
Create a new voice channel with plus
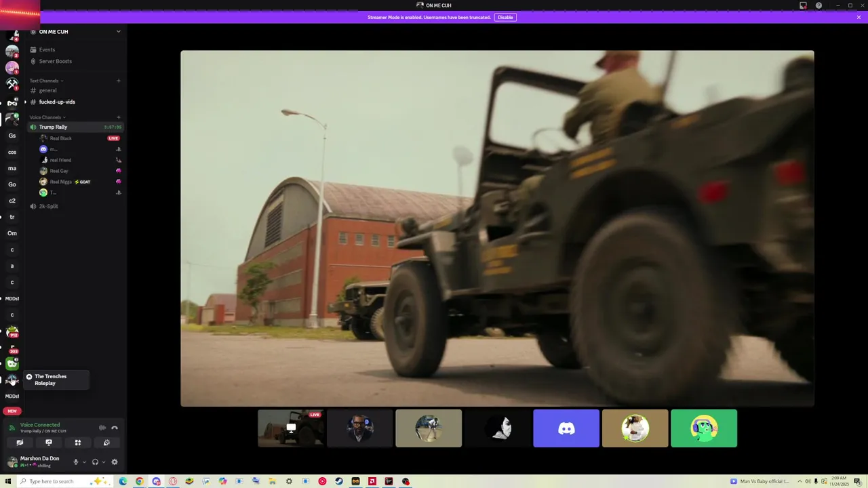coord(119,117)
